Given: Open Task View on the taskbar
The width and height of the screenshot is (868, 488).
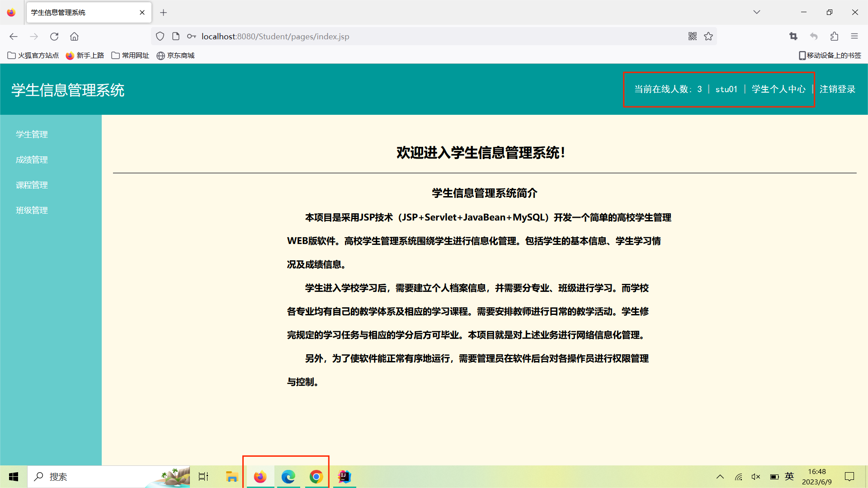Looking at the screenshot, I should (x=203, y=477).
